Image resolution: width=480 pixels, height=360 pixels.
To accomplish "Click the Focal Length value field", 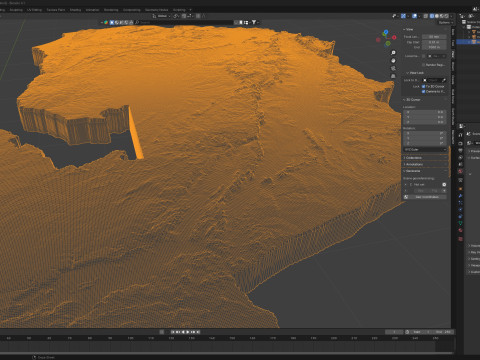I will pos(434,37).
